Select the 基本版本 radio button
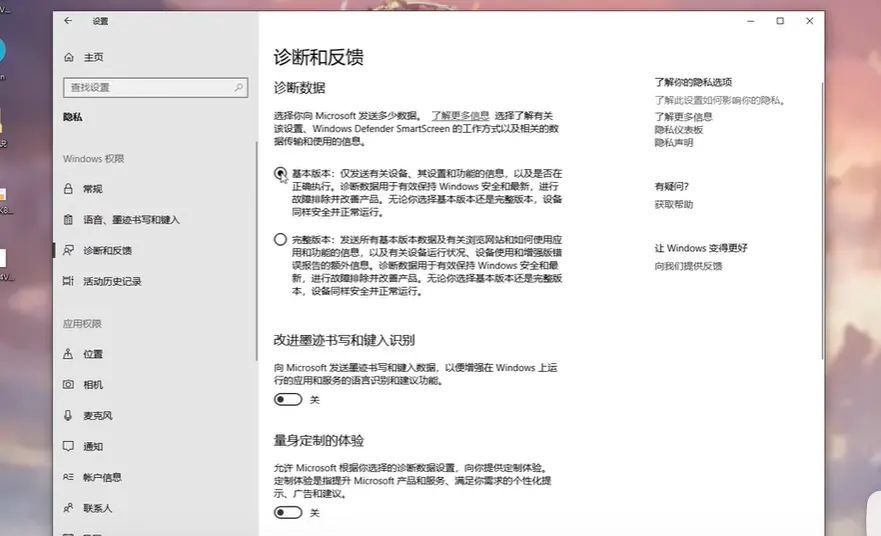Image resolution: width=881 pixels, height=536 pixels. tap(280, 174)
